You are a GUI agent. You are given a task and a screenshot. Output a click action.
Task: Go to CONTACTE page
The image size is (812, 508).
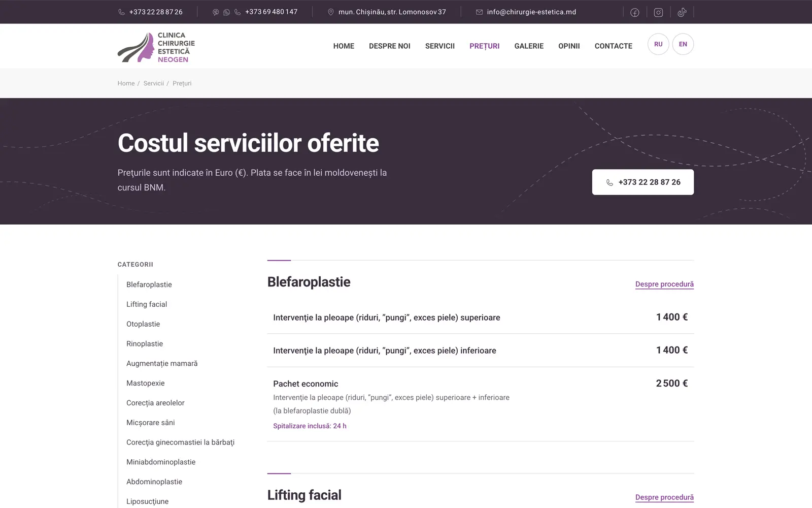click(x=613, y=46)
